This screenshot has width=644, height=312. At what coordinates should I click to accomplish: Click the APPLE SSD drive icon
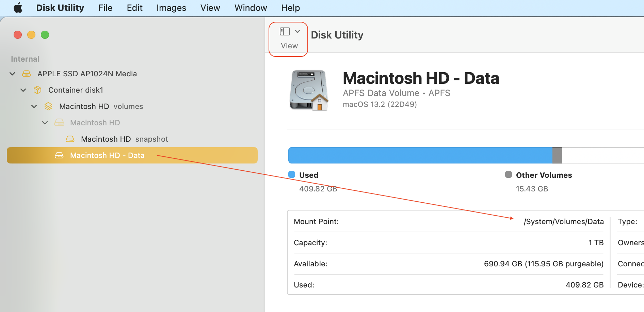[x=26, y=74]
